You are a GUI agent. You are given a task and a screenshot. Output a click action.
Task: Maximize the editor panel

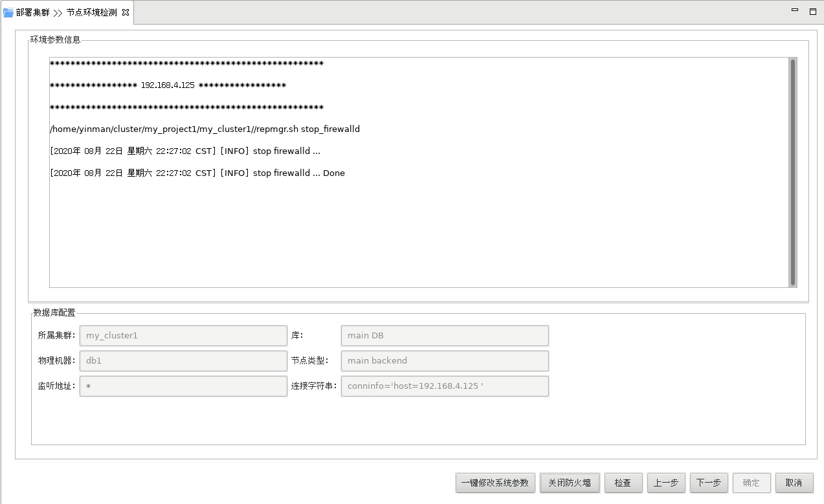(812, 11)
